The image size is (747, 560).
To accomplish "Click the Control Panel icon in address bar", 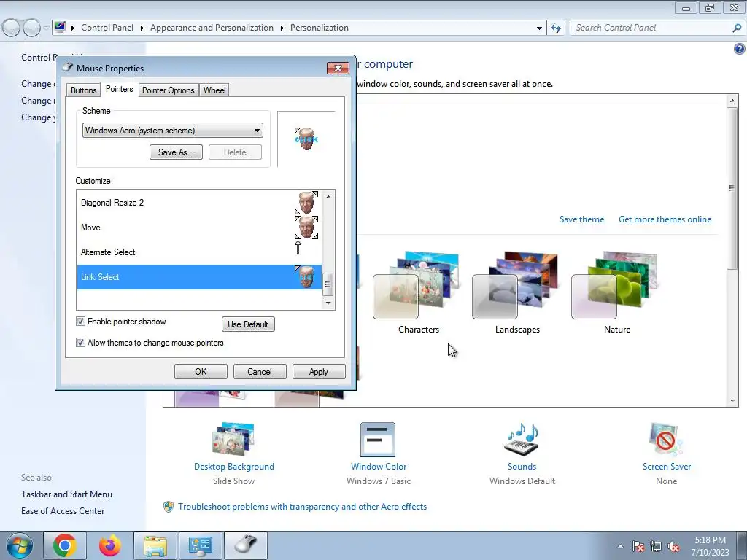I will click(x=60, y=27).
